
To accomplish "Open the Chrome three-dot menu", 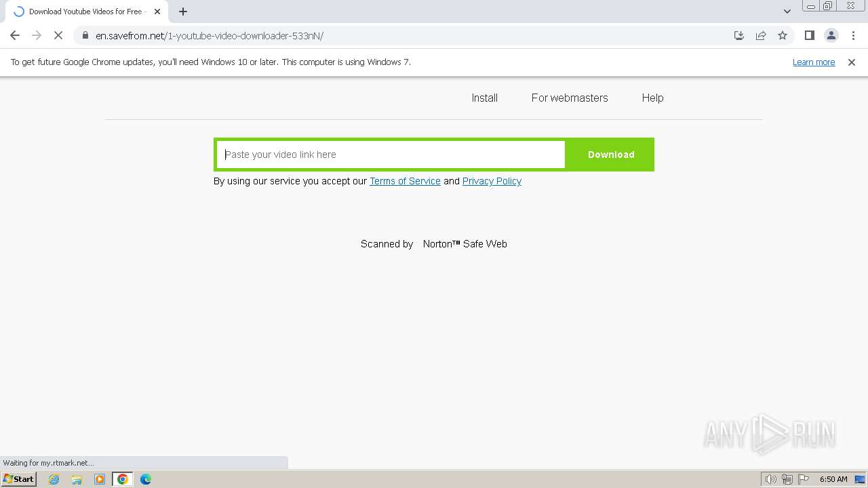I will pos(853,35).
